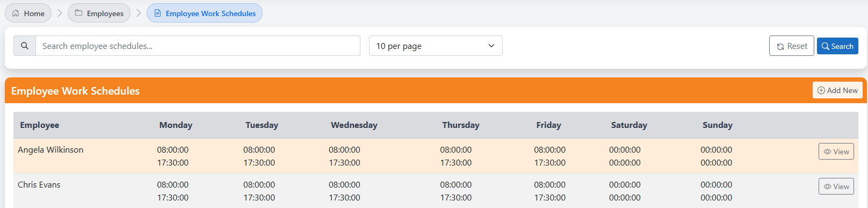Image resolution: width=868 pixels, height=208 pixels.
Task: Click Angela Wilkinson's Monday times
Action: pos(173,156)
